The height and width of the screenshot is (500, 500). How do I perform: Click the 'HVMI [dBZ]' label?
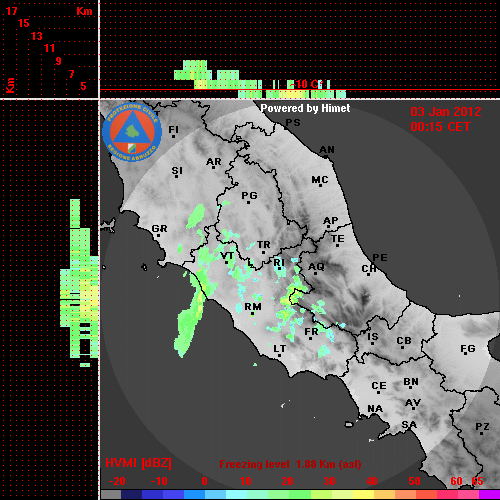click(138, 463)
